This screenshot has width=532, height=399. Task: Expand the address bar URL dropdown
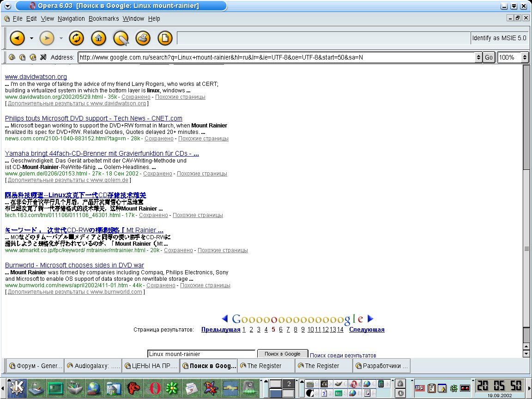click(x=478, y=57)
